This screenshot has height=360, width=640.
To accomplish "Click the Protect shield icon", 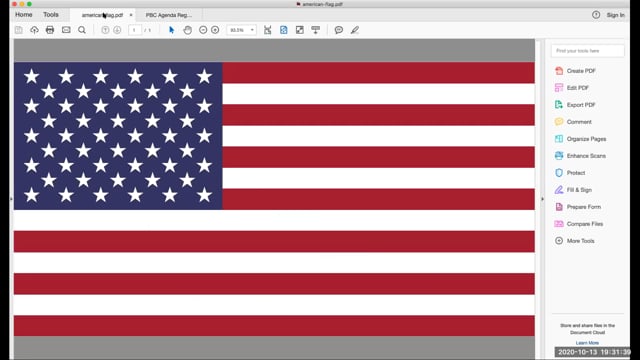I will [559, 173].
